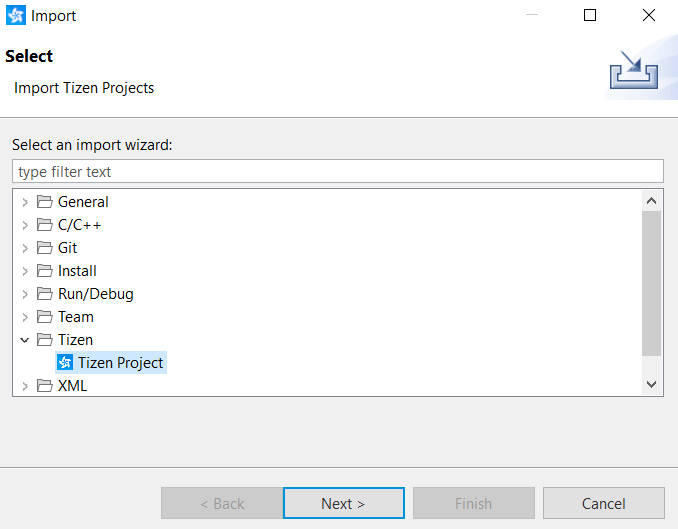
Task: Click the import wizard banner icon
Action: [x=634, y=70]
